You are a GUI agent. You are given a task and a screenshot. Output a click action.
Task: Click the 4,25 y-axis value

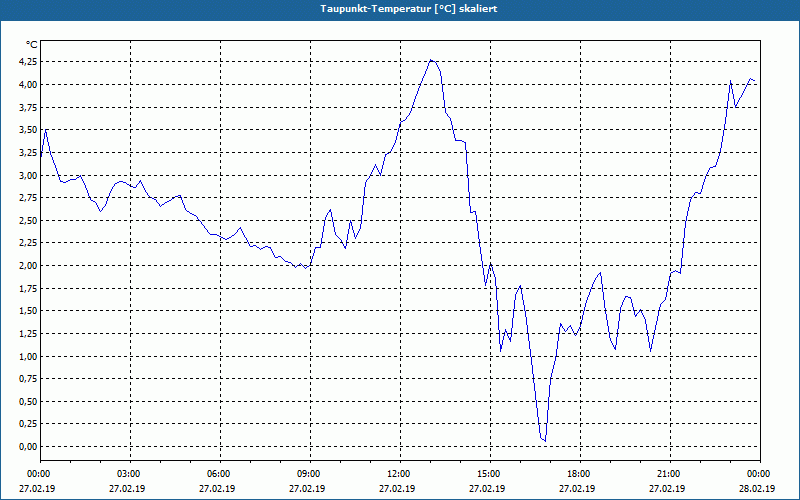pyautogui.click(x=28, y=62)
